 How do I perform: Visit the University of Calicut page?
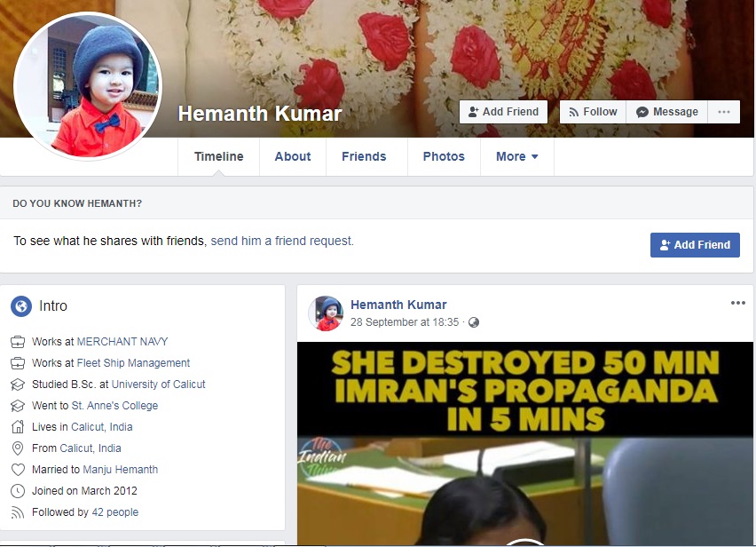[159, 384]
